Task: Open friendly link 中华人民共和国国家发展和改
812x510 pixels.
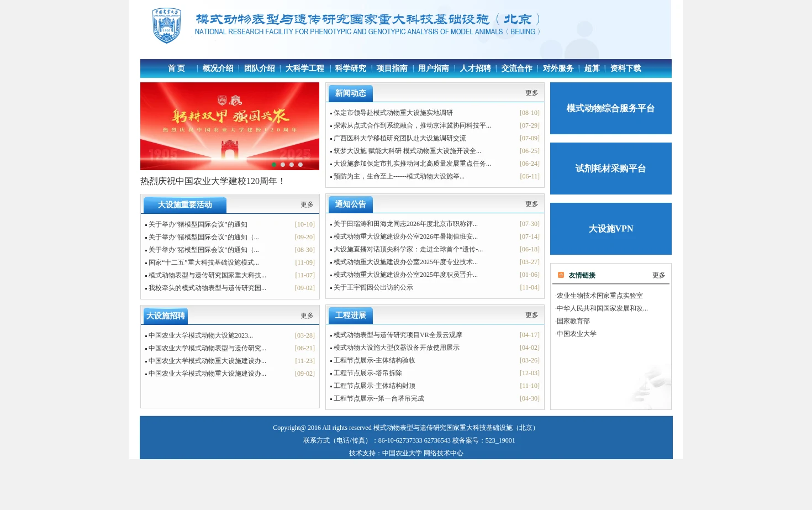Action: tap(602, 308)
